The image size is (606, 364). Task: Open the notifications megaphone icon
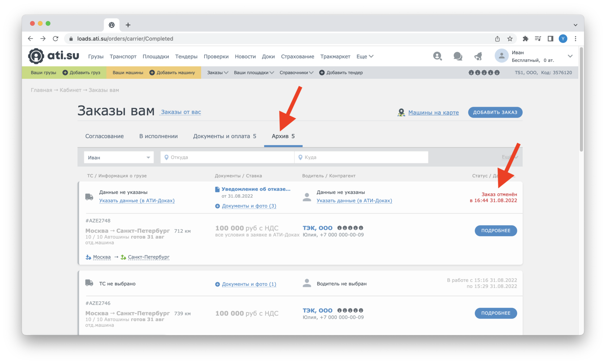point(478,56)
